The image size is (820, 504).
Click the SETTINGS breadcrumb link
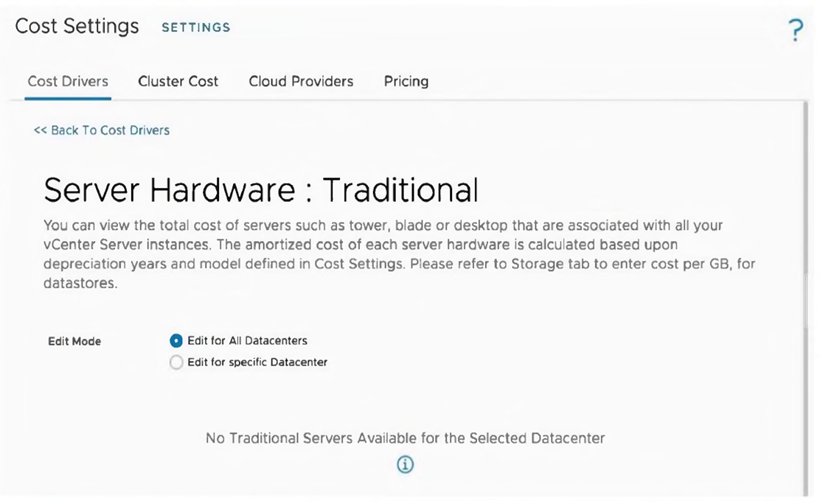point(195,27)
